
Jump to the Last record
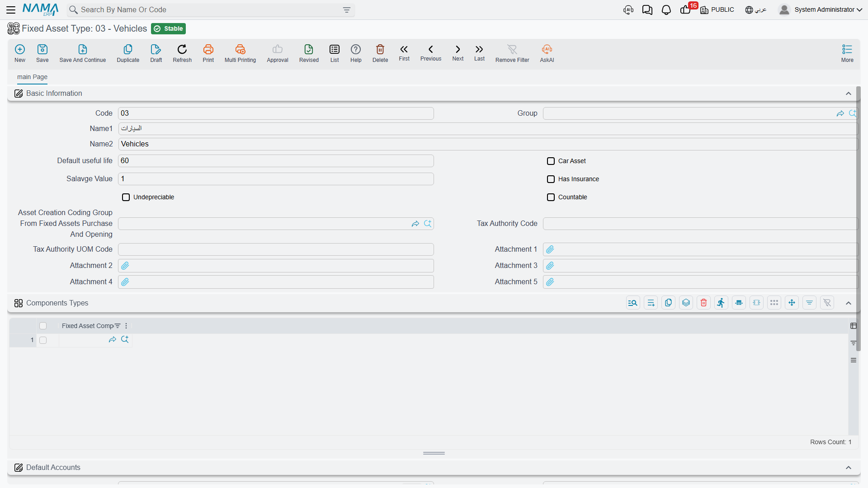point(479,53)
